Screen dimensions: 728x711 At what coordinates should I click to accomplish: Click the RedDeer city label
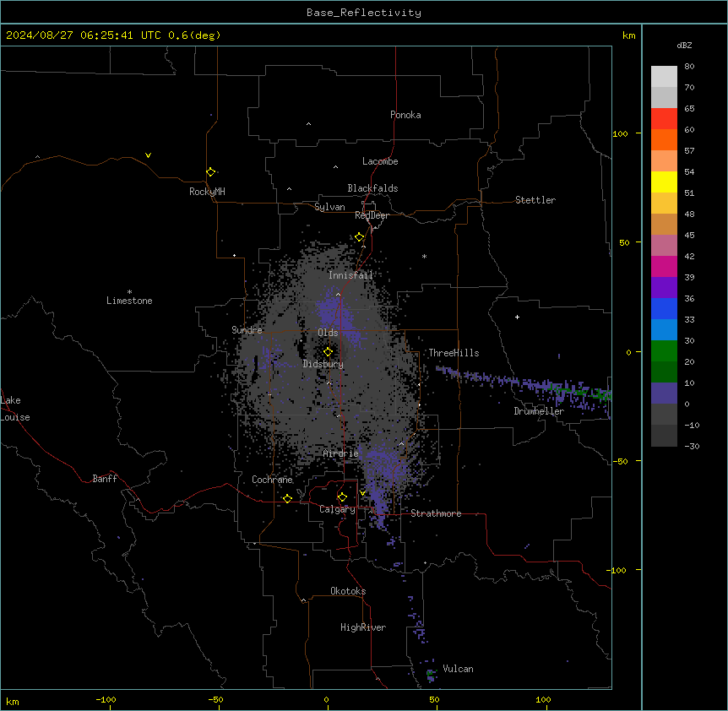pos(372,215)
